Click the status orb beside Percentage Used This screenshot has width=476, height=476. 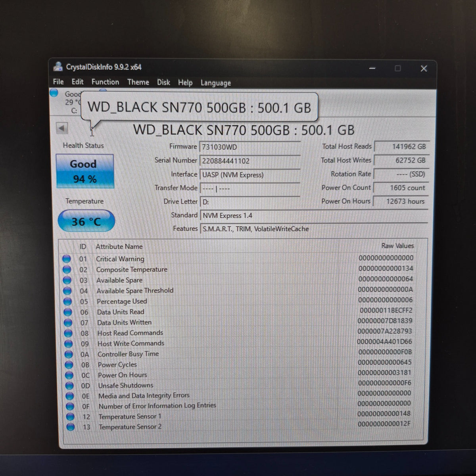(x=67, y=301)
